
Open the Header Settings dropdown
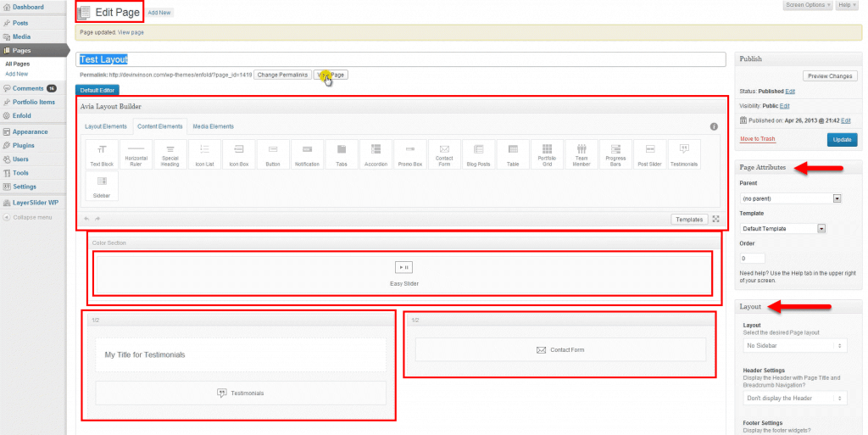(x=793, y=398)
